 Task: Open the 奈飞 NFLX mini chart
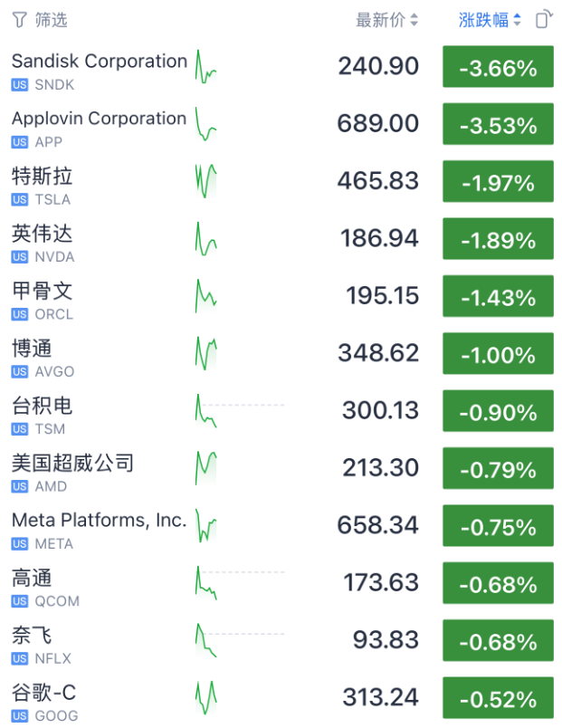206,640
